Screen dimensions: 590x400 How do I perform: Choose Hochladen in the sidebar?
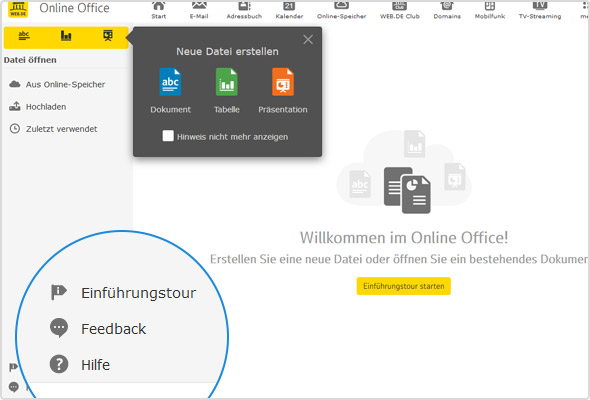(38, 107)
